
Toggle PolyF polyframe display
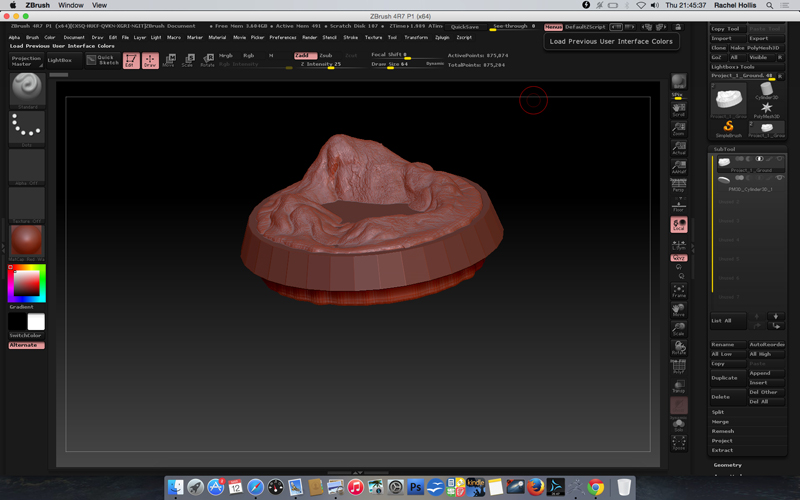point(679,367)
